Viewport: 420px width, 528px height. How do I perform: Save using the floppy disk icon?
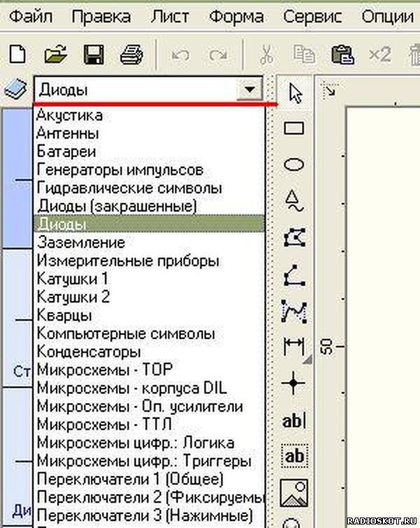pos(94,55)
